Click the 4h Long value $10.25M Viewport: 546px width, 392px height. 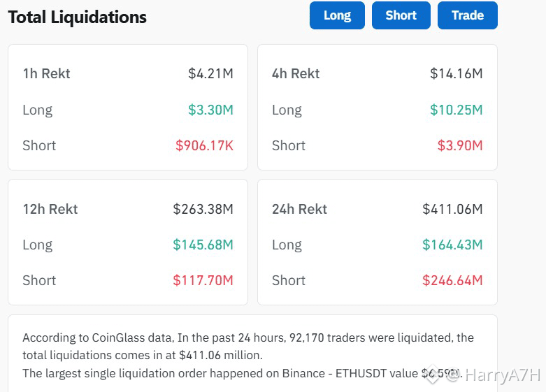click(456, 110)
